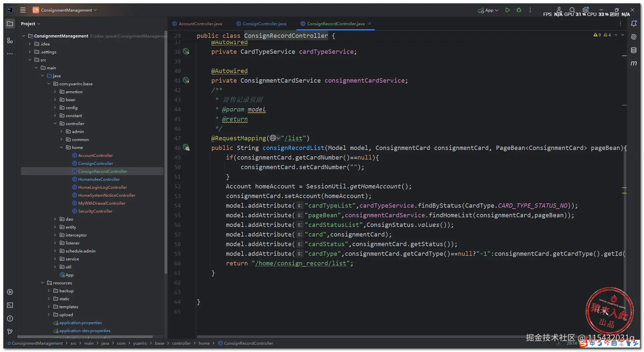644x352 pixels.
Task: Open the main hamburger menu
Action: pyautogui.click(x=23, y=10)
